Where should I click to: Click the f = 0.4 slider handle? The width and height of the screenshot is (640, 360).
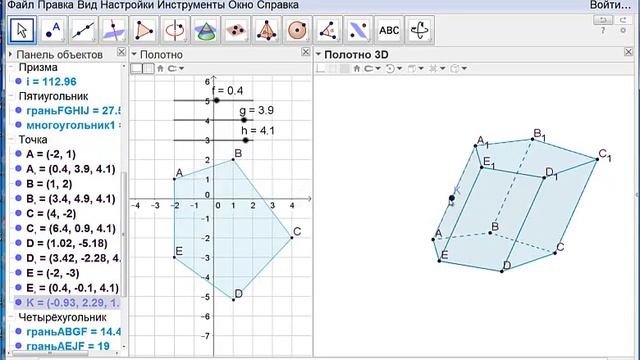point(217,100)
